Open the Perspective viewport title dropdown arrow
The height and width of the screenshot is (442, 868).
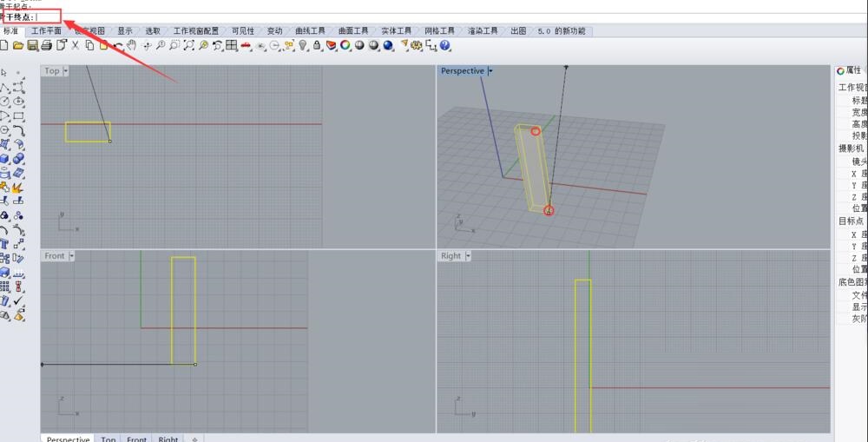click(490, 71)
